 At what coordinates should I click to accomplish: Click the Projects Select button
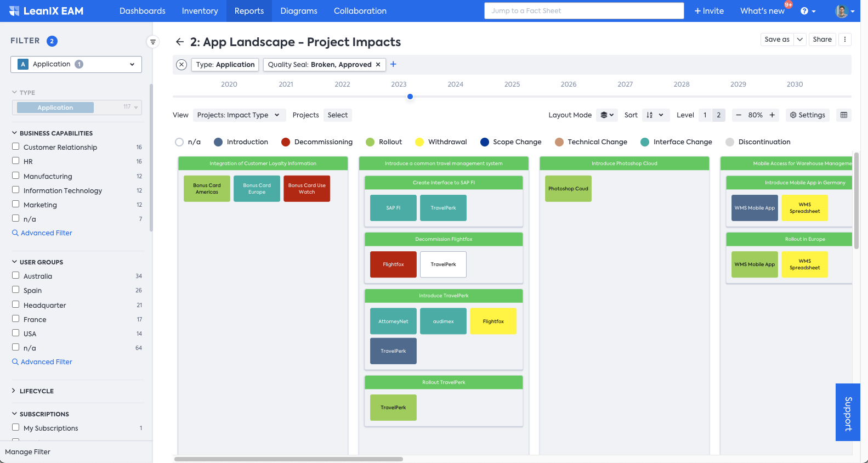point(338,115)
